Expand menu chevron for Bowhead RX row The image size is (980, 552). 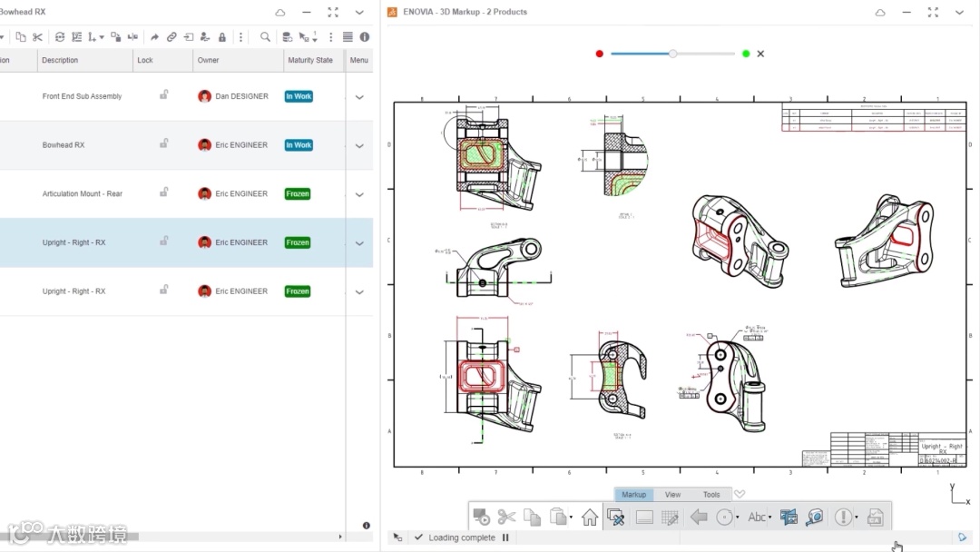click(359, 146)
